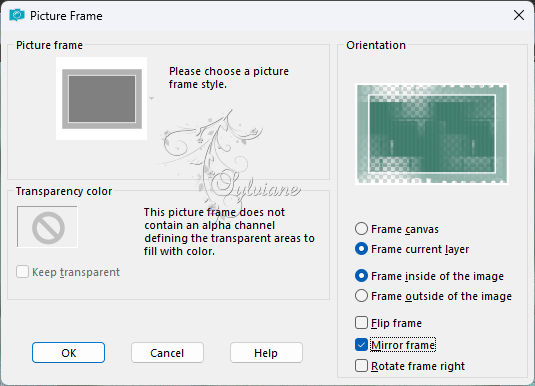Click the Frame canvas label text

[x=405, y=229]
